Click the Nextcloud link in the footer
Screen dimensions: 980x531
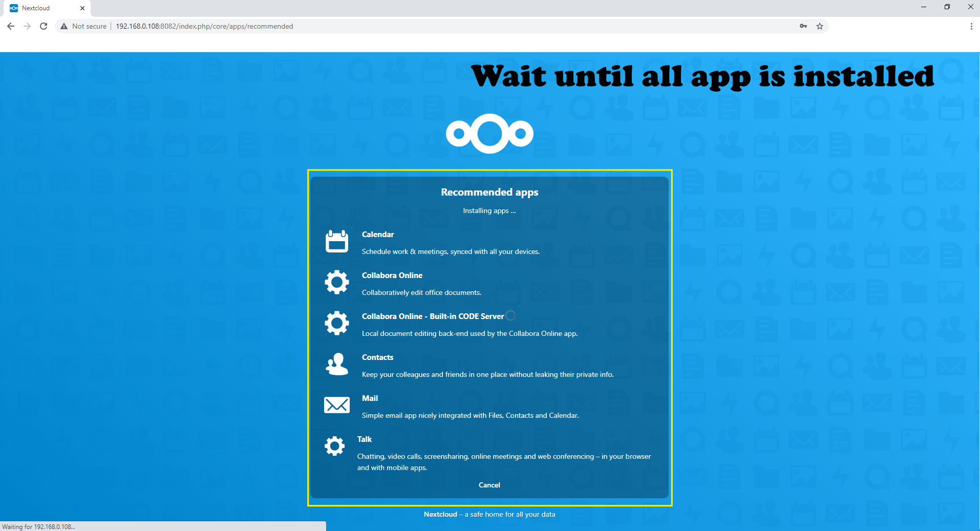coord(440,514)
